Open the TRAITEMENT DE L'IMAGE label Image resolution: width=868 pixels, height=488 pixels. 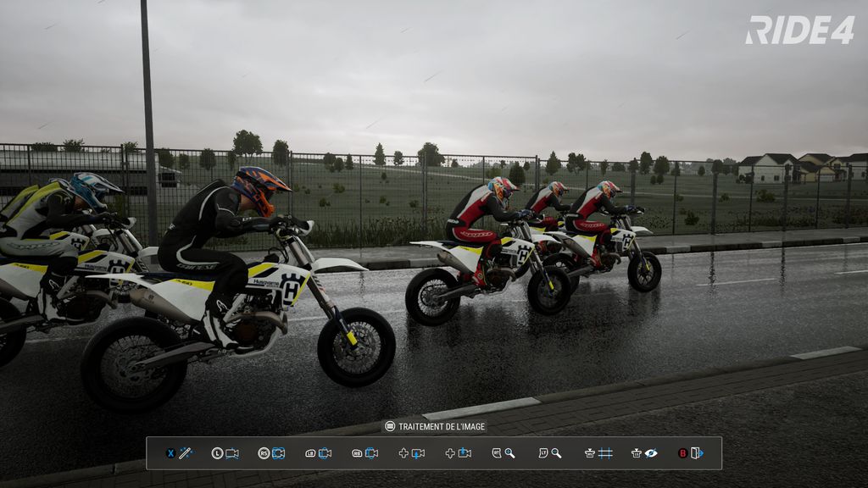point(442,427)
